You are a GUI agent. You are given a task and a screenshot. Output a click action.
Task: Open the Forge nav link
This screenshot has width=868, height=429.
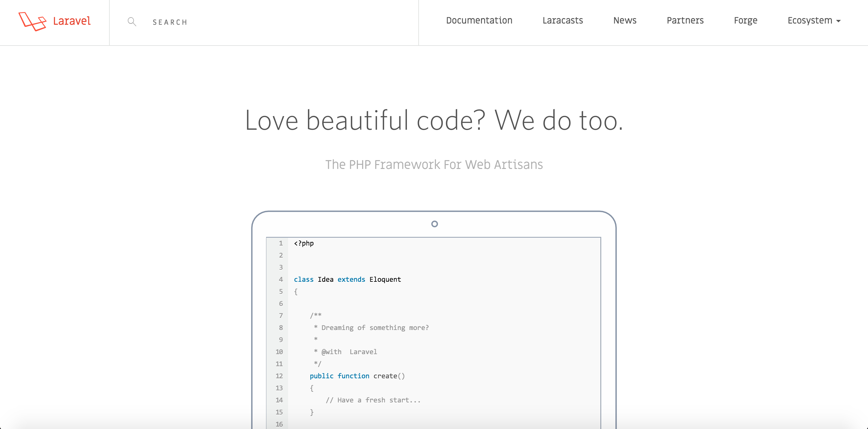[x=745, y=21]
